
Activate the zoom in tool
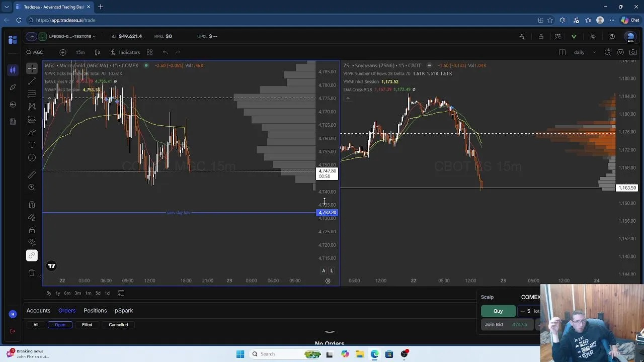coord(32,187)
